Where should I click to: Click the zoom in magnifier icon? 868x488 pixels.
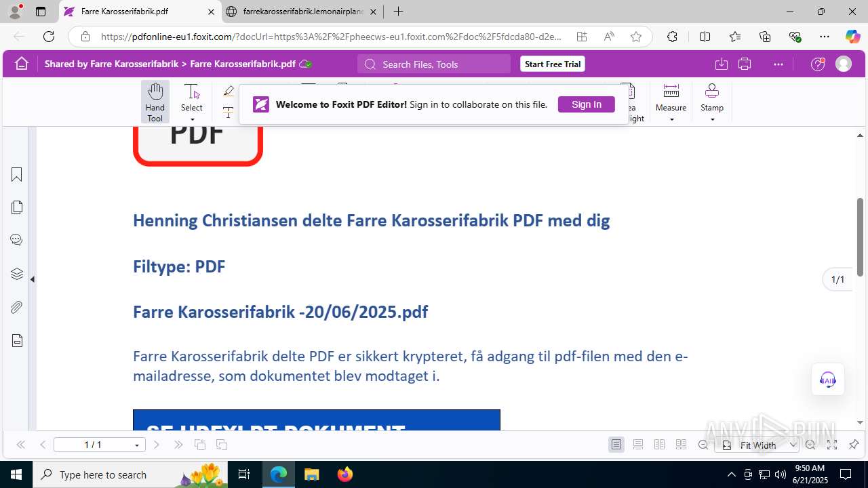810,445
